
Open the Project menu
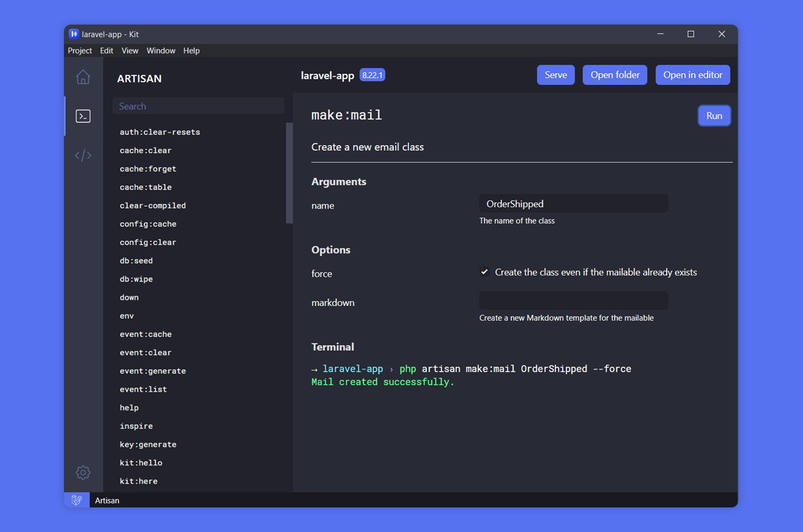pyautogui.click(x=80, y=51)
